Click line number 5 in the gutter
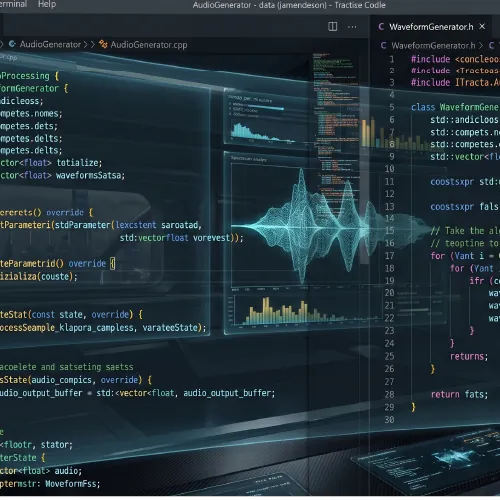 [x=392, y=107]
